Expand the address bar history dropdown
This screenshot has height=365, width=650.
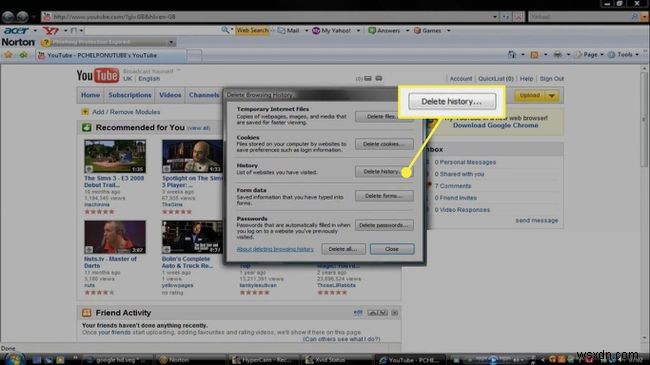(x=495, y=17)
